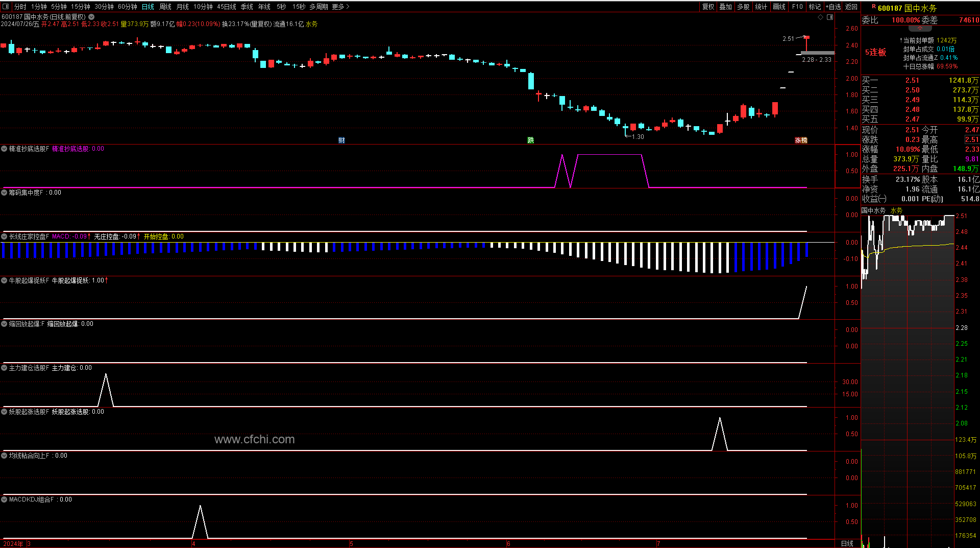The image size is (980, 548).
Task: Click the 水务 sector link in the chart header
Action: click(311, 24)
